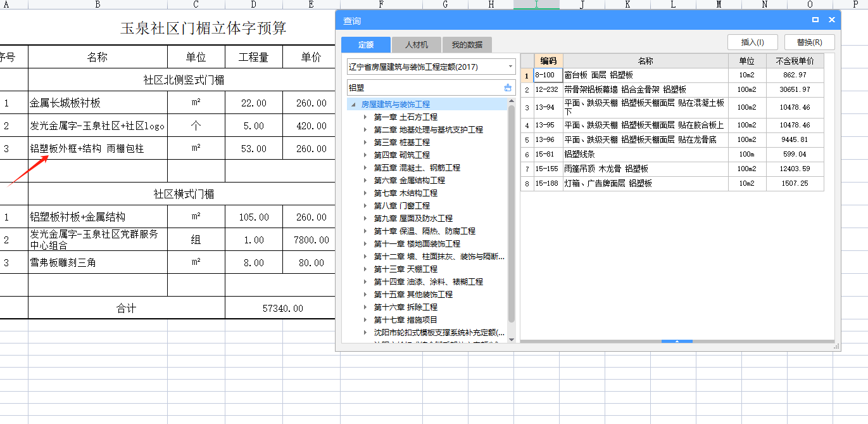Select the quantity cell 105.00
The width and height of the screenshot is (868, 424).
[253, 217]
